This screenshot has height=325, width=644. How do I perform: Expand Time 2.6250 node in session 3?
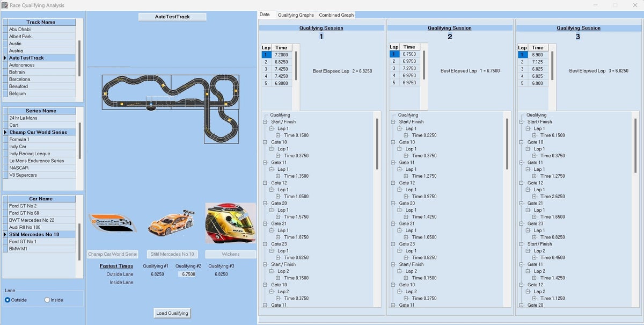[x=534, y=197]
